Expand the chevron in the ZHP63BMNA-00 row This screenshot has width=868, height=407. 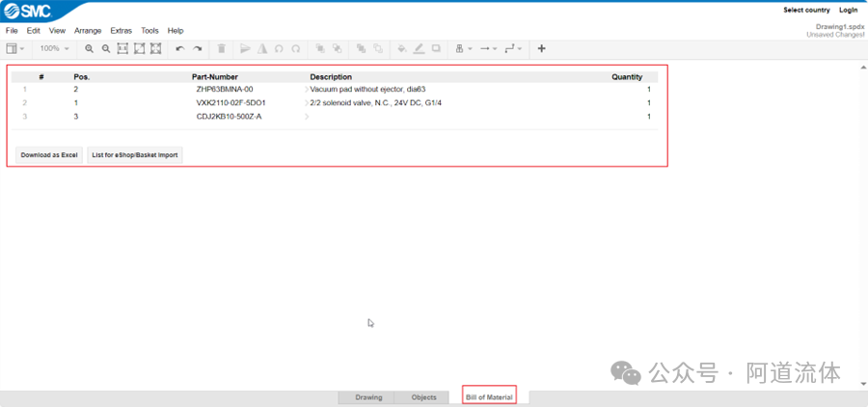coord(307,89)
